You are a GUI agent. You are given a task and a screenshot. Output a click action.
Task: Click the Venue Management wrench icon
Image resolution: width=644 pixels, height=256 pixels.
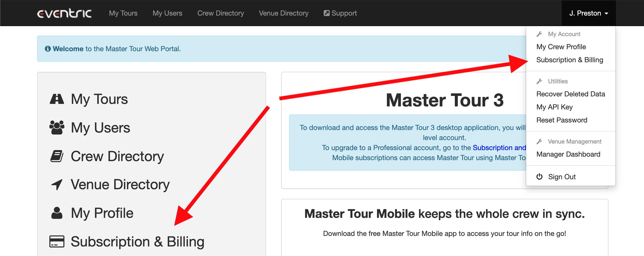(539, 141)
